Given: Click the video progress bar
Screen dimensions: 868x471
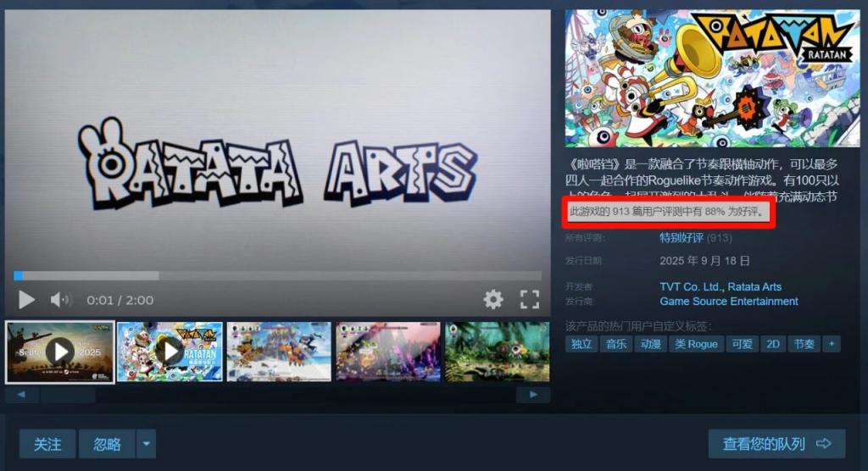Looking at the screenshot, I should click(277, 275).
